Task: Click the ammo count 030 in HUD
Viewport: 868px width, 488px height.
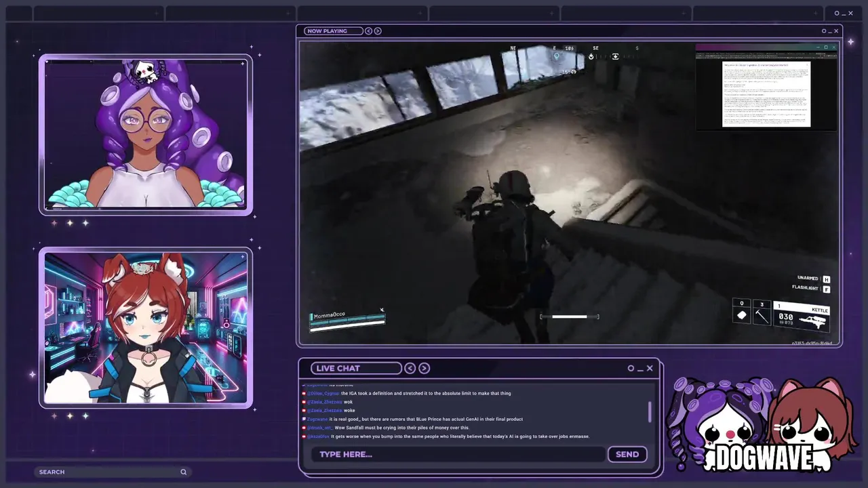Action: pos(786,317)
